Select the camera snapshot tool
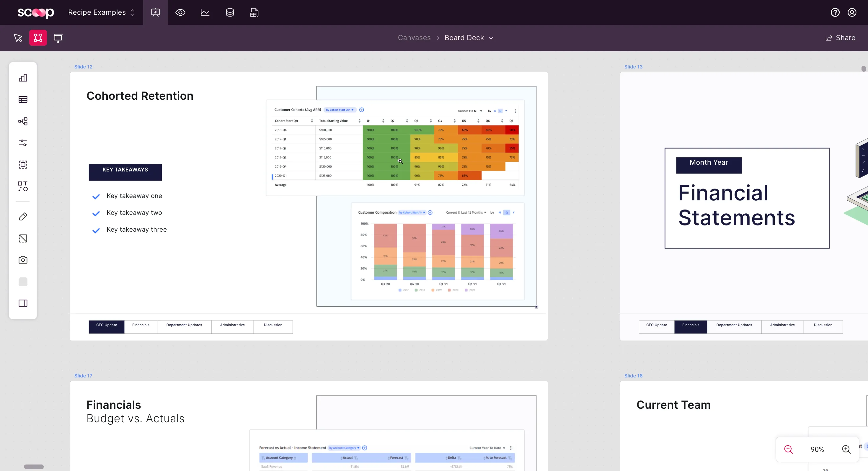The height and width of the screenshot is (471, 868). (23, 260)
